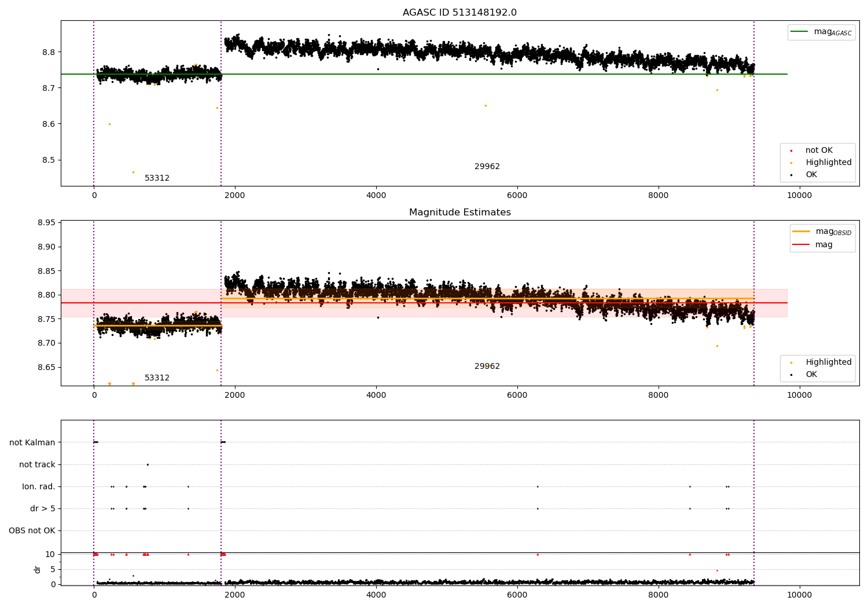Screen dimensions: 868x608
Task: Click the isolated 'not track' marker in the bottom plot
Action: 148,464
